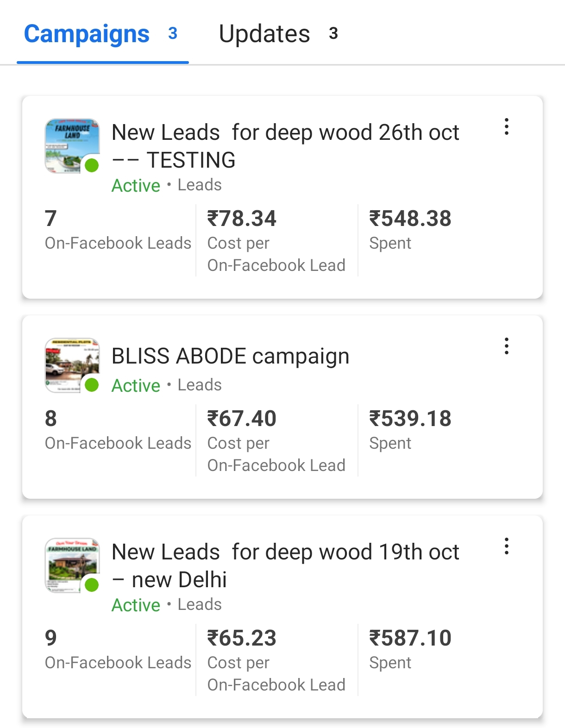Open the 'New Leads for deep wood 26th oct' title

click(x=285, y=146)
